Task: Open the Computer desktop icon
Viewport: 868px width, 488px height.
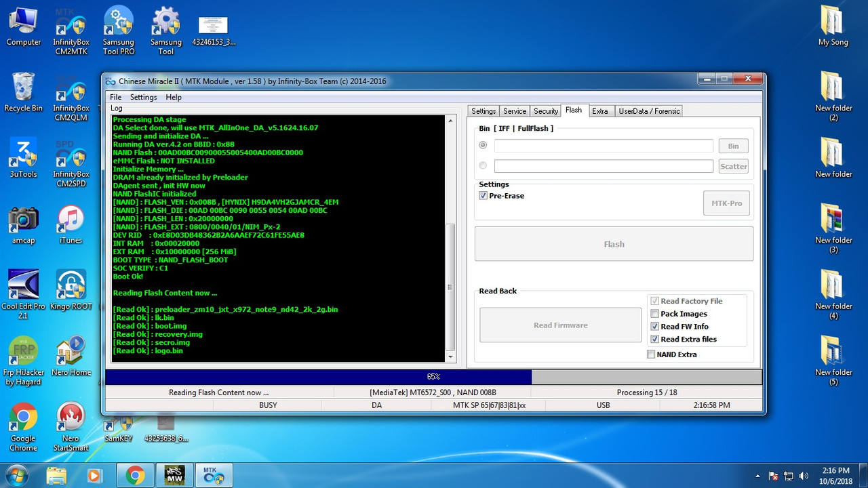Action: point(24,27)
